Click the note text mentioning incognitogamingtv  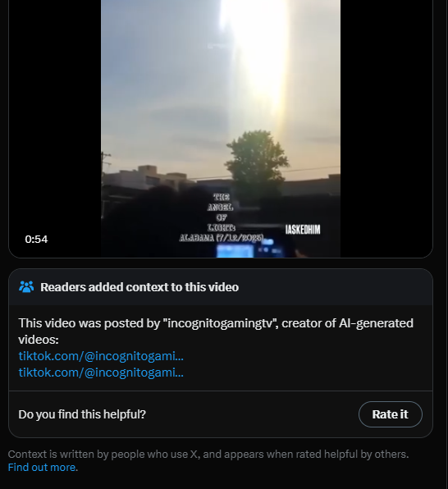point(216,331)
